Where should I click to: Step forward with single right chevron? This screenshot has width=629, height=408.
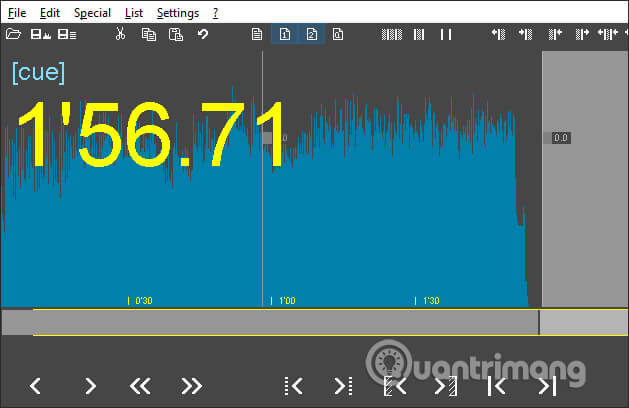click(x=91, y=386)
